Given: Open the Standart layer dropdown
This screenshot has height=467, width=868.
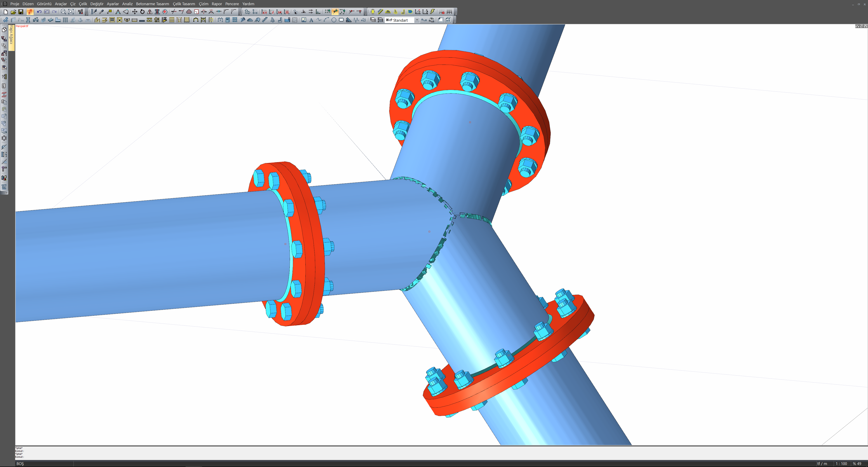Looking at the screenshot, I should coord(417,20).
